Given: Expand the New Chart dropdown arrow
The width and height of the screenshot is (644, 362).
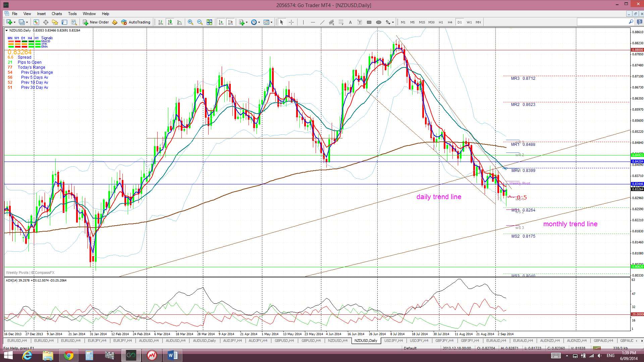Looking at the screenshot, I should point(14,22).
